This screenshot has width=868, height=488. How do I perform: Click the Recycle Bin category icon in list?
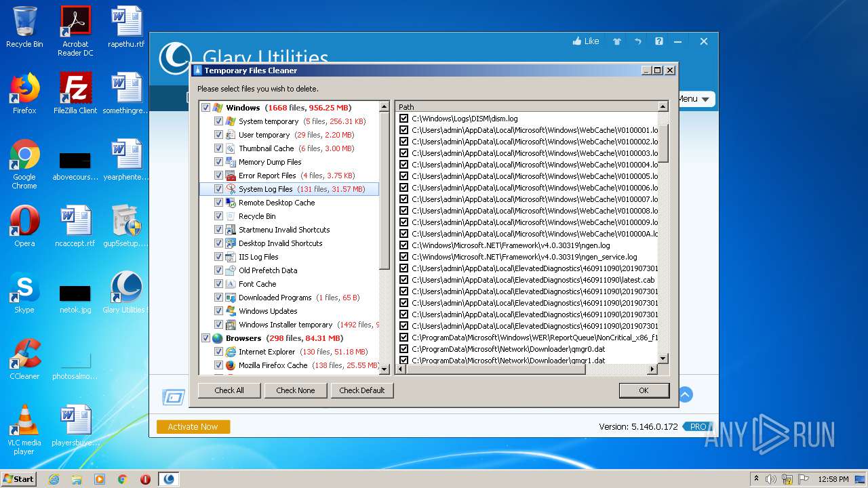click(x=231, y=216)
